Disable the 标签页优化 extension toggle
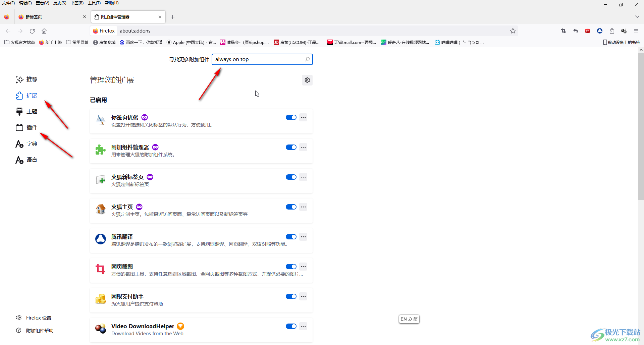The width and height of the screenshot is (644, 345). tap(291, 117)
